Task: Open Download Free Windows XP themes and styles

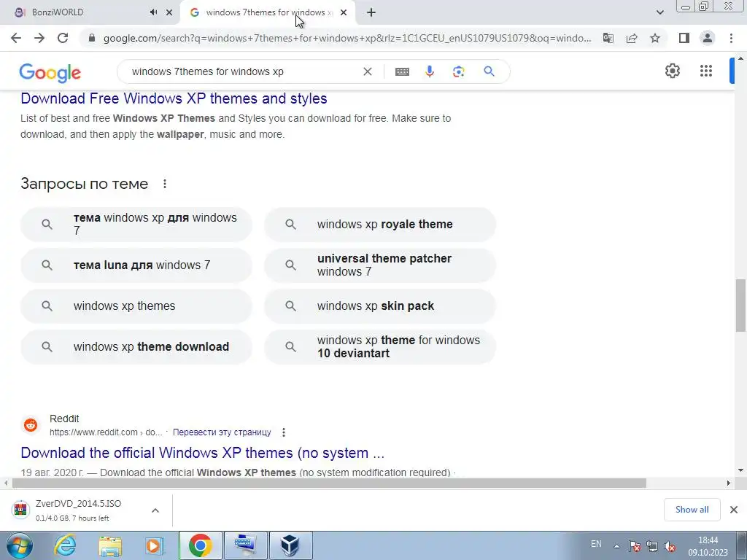Action: 174,98
